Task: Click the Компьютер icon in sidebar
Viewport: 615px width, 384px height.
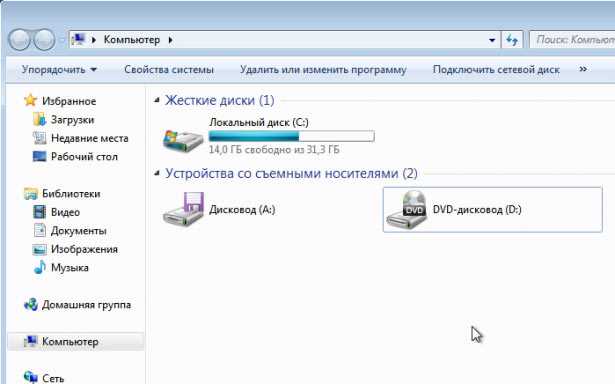Action: [31, 341]
